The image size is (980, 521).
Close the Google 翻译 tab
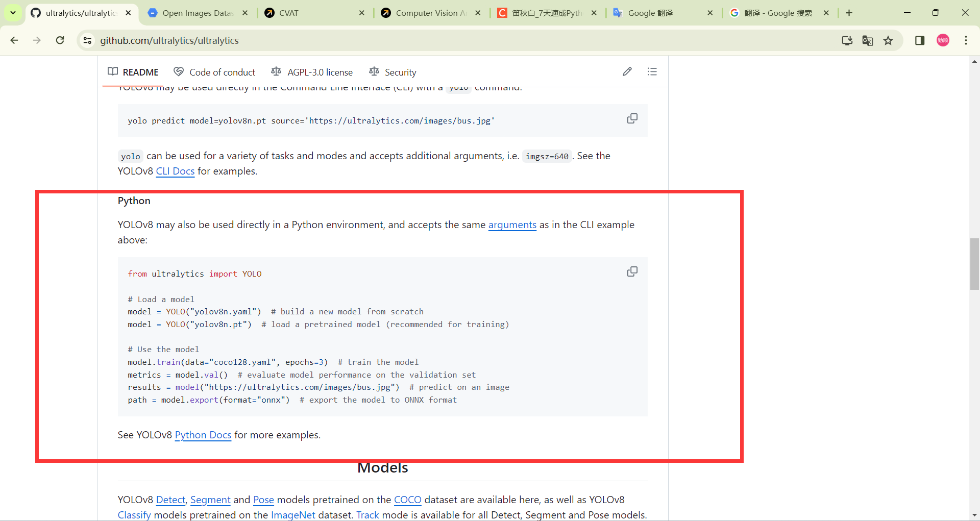710,13
